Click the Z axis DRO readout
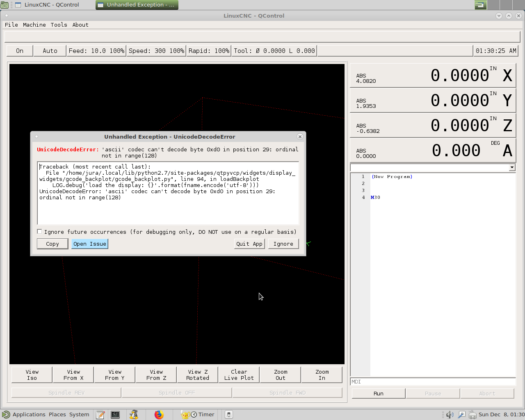This screenshot has width=525, height=420. [x=433, y=125]
